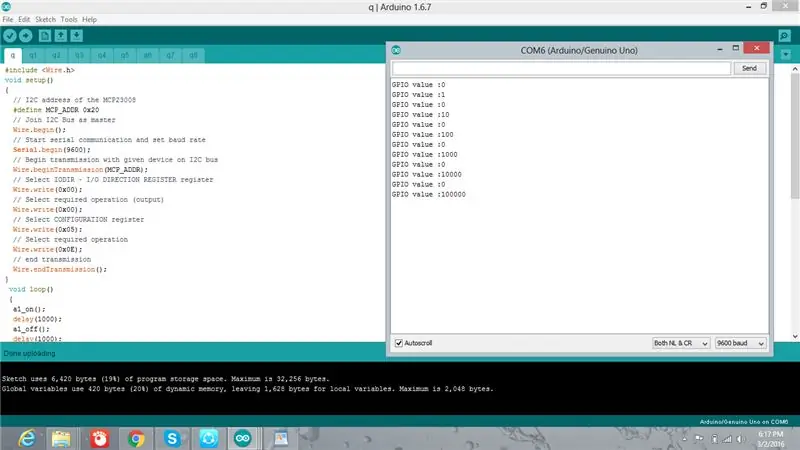Switch to the q6 sketch tab
The height and width of the screenshot is (450, 800).
pos(147,55)
